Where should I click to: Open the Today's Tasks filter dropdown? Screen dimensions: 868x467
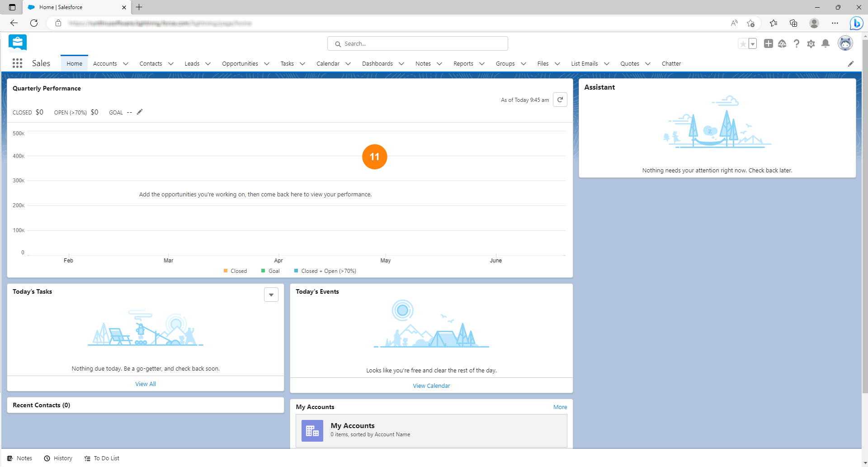click(271, 295)
